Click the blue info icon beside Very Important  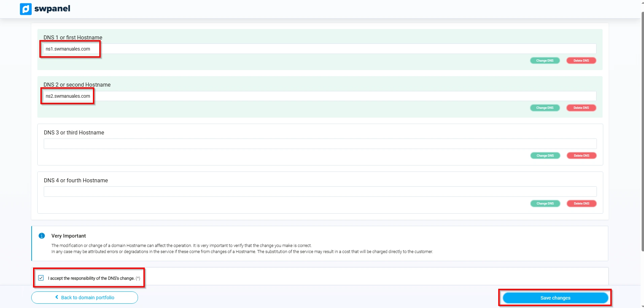(x=42, y=236)
